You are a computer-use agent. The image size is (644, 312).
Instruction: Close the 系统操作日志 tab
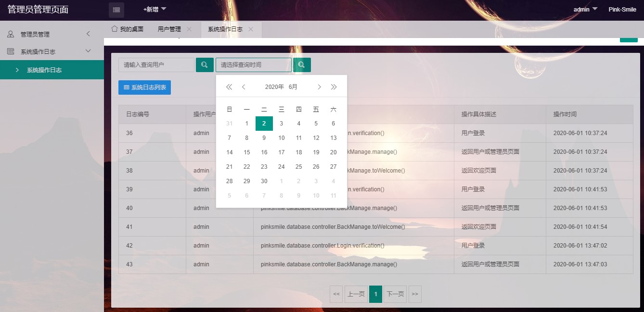pyautogui.click(x=251, y=29)
